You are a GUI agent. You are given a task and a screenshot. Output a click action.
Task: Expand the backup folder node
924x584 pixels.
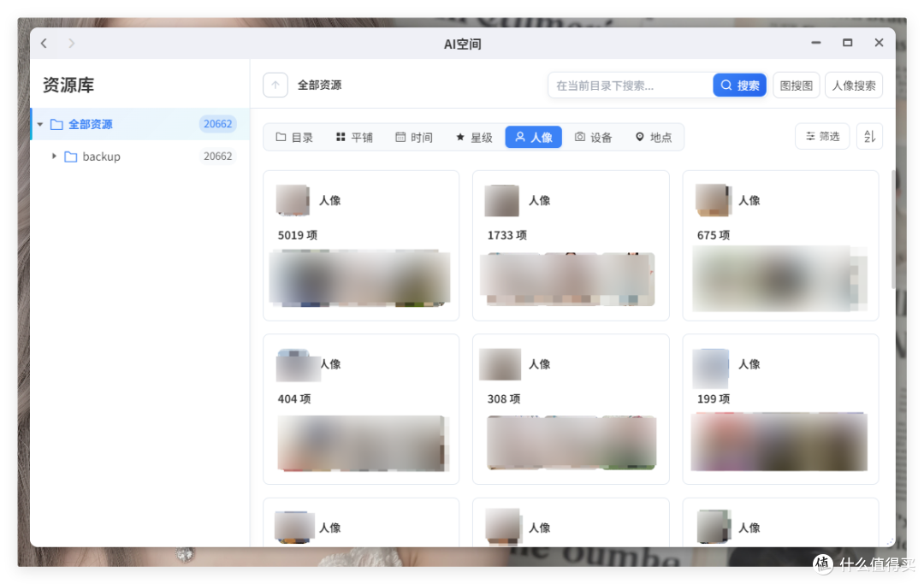pyautogui.click(x=54, y=156)
